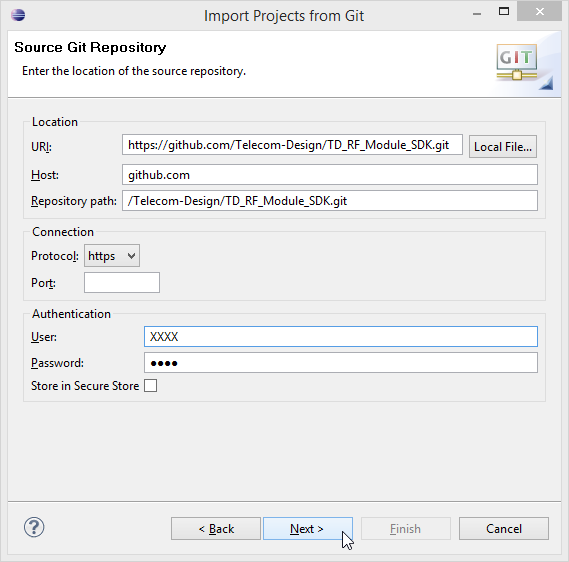
Task: Open the Local File browser
Action: [503, 147]
